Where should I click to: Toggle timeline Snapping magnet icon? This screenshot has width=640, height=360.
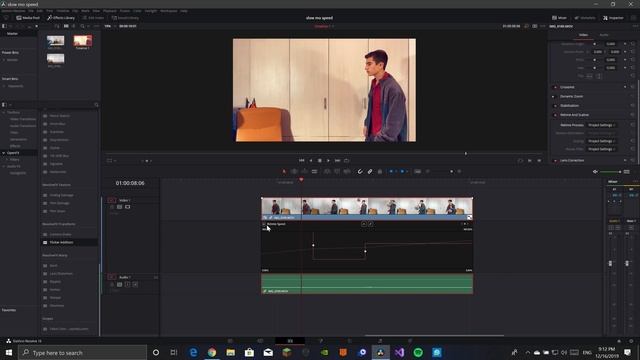click(x=360, y=171)
